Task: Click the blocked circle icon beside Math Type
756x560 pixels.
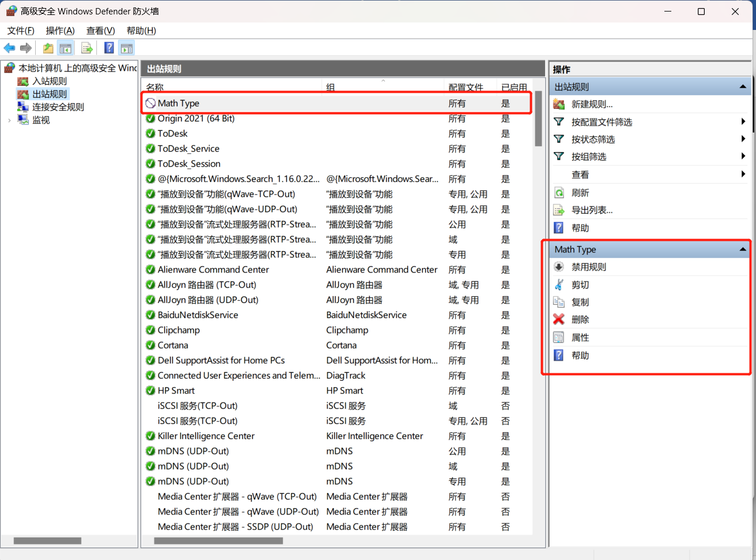Action: coord(150,103)
